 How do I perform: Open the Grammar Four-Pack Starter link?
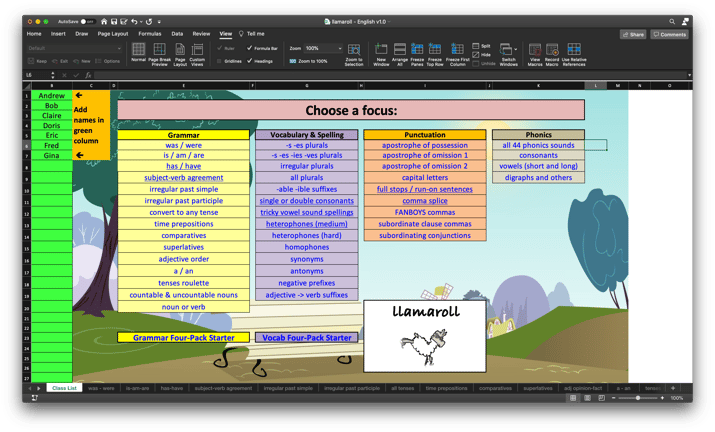tap(184, 338)
